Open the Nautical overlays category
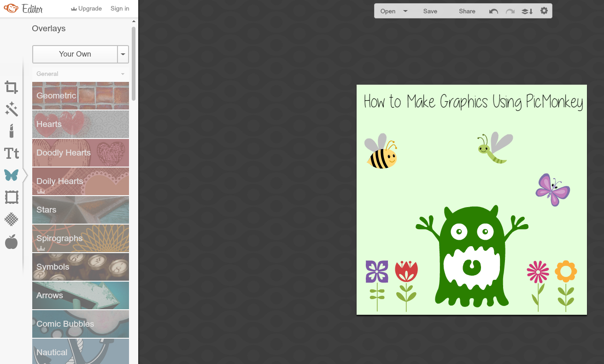 pyautogui.click(x=81, y=352)
